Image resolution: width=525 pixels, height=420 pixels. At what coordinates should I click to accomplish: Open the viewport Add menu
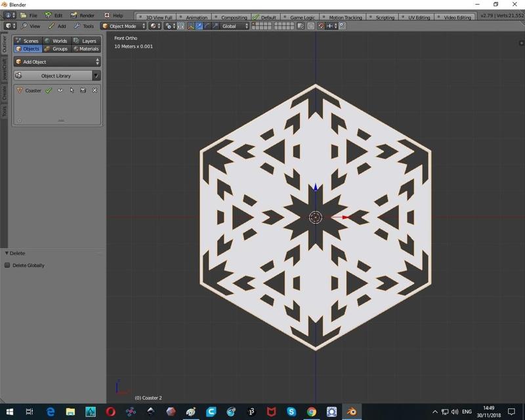[x=58, y=26]
